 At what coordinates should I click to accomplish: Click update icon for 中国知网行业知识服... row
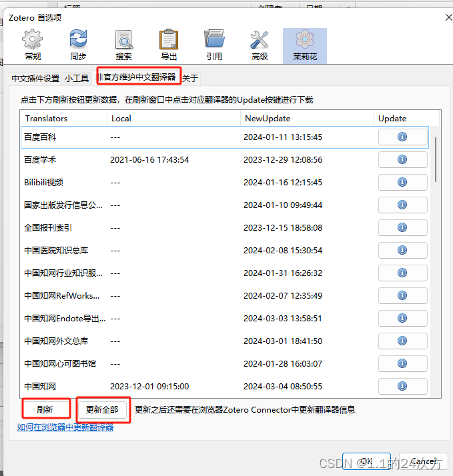402,273
